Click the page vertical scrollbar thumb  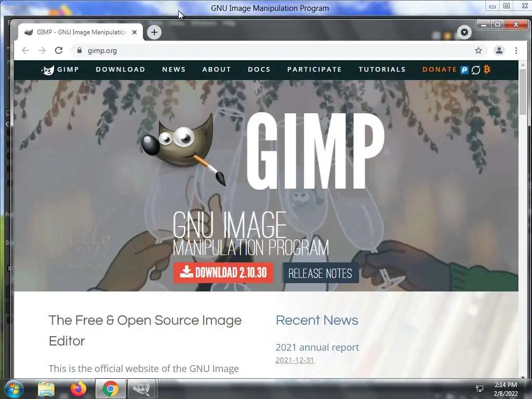pos(523,91)
